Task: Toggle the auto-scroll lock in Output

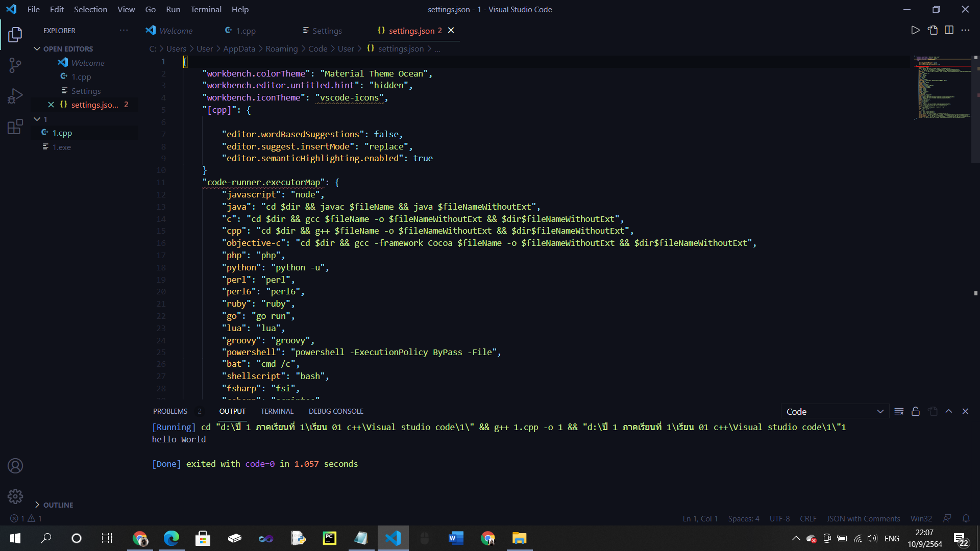Action: coord(915,411)
